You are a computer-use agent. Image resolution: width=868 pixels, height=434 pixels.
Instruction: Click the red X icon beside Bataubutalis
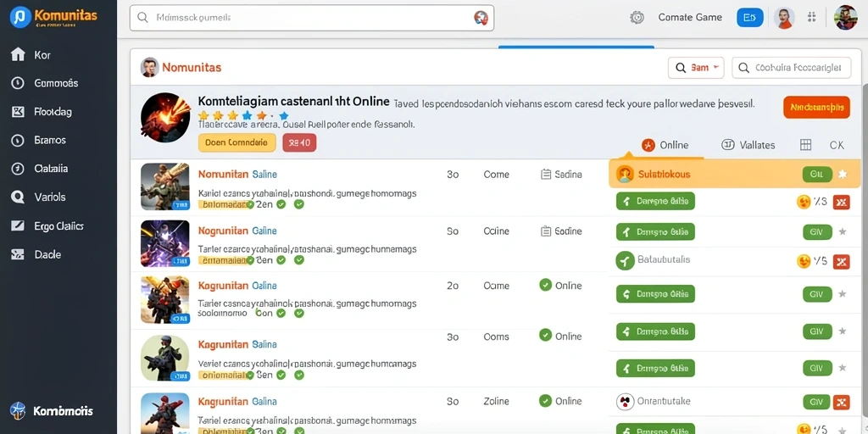coord(841,261)
